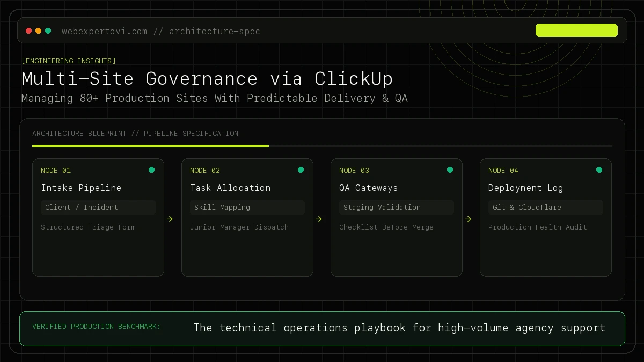644x362 pixels.
Task: Click the green window dot in title bar
Action: tap(48, 31)
